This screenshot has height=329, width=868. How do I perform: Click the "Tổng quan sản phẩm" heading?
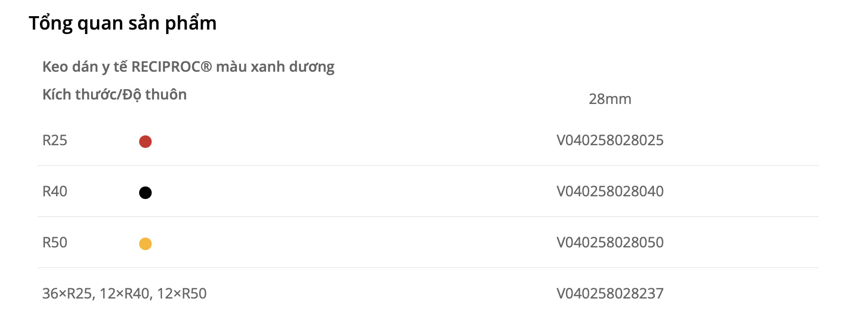coord(123,23)
